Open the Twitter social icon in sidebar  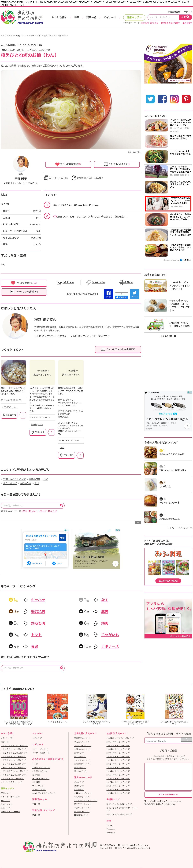150,99
